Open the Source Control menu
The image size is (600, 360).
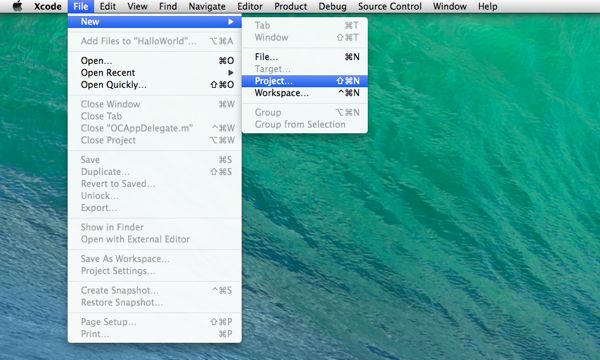tap(390, 7)
